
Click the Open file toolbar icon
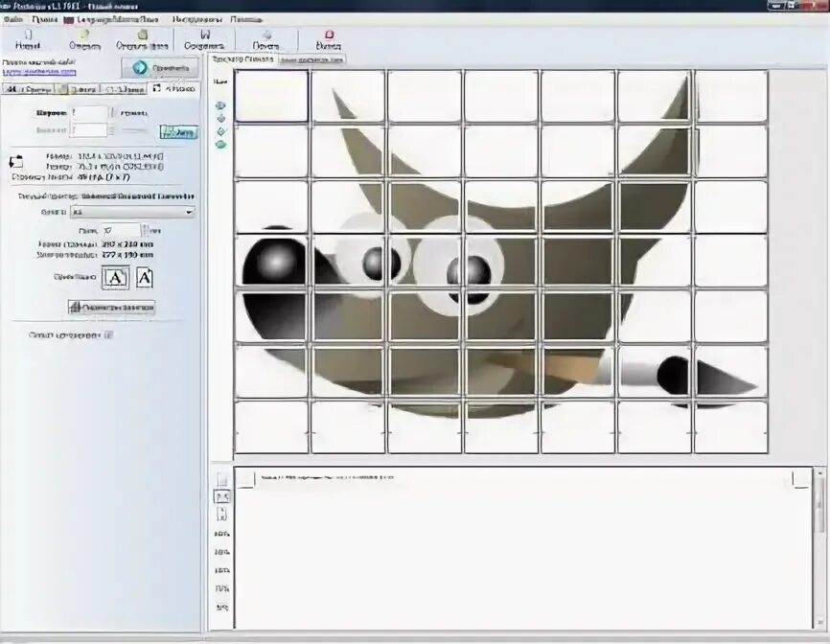[x=84, y=34]
